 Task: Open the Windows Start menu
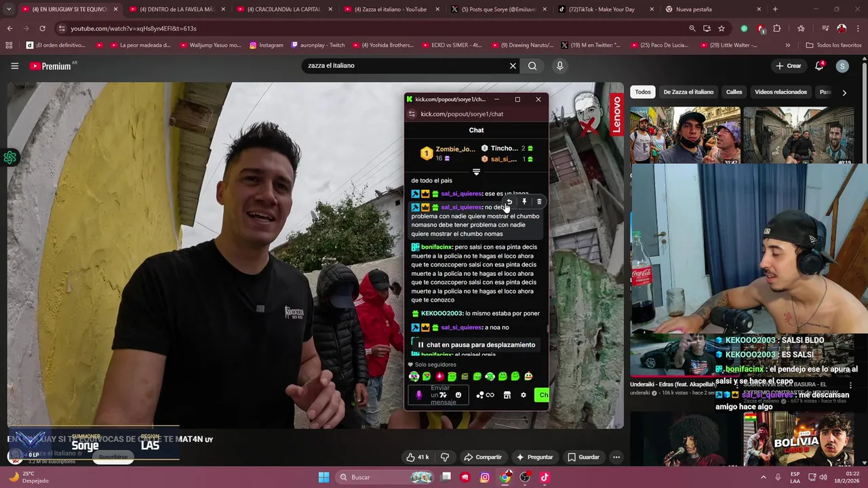point(323,477)
